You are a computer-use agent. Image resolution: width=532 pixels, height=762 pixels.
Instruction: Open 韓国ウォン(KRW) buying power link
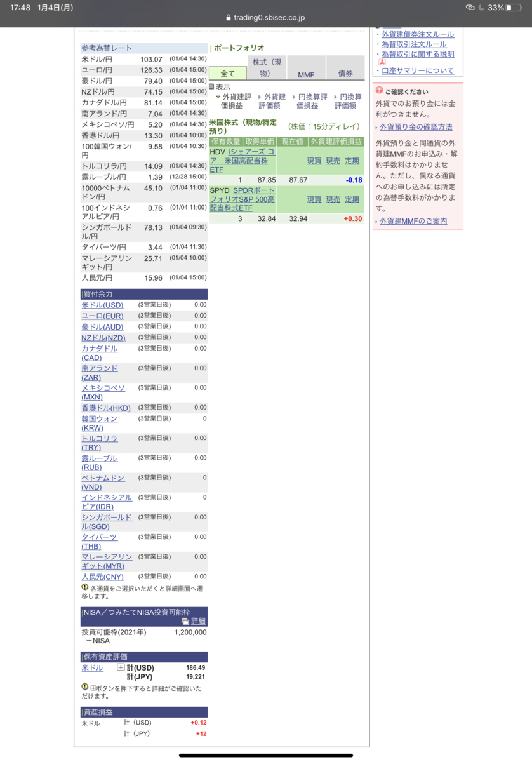pyautogui.click(x=100, y=424)
